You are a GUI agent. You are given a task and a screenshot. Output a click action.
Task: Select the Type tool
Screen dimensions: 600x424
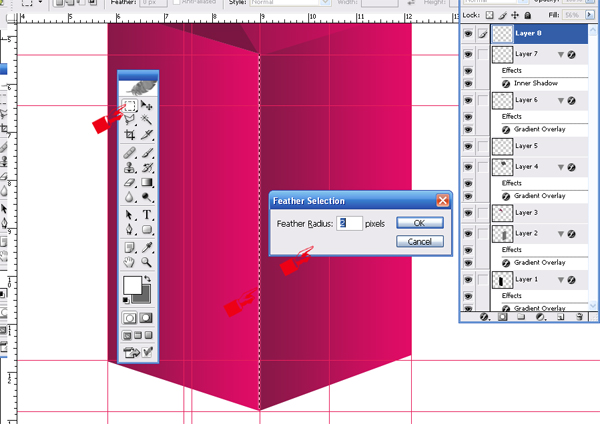pos(147,215)
